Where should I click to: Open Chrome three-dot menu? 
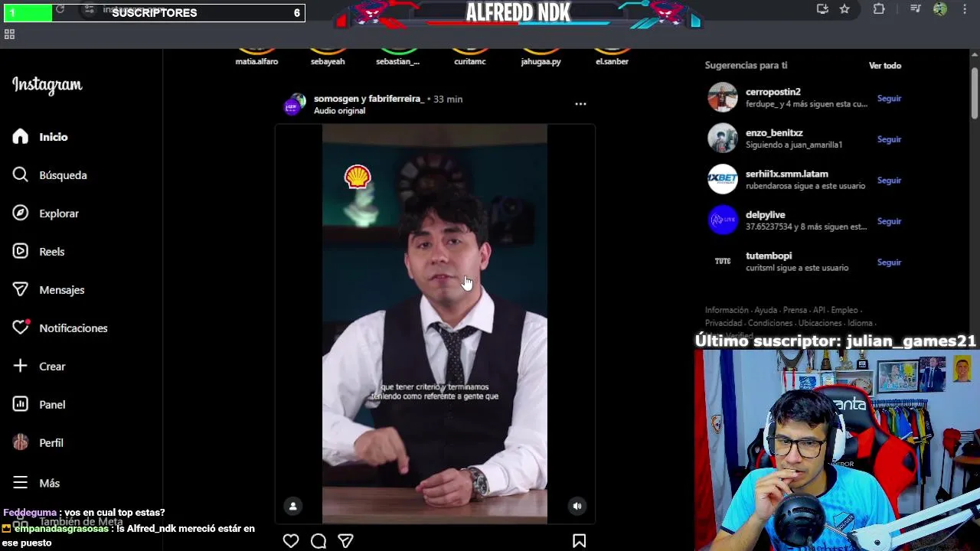point(965,9)
